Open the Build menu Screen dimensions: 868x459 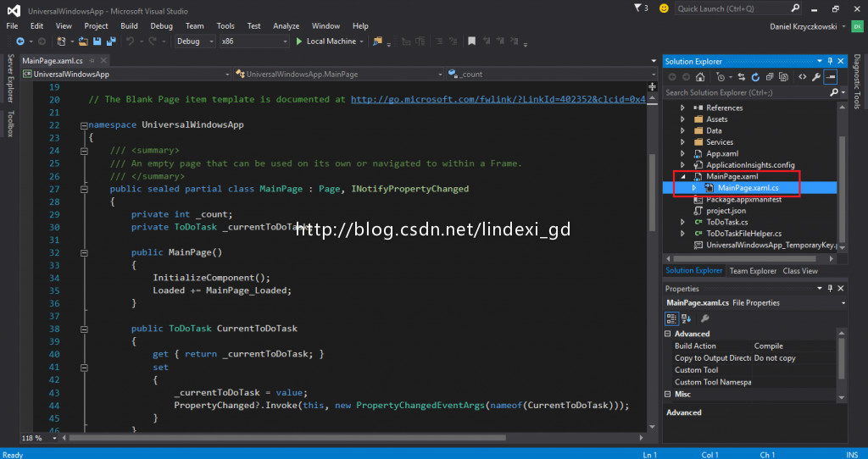coord(129,26)
